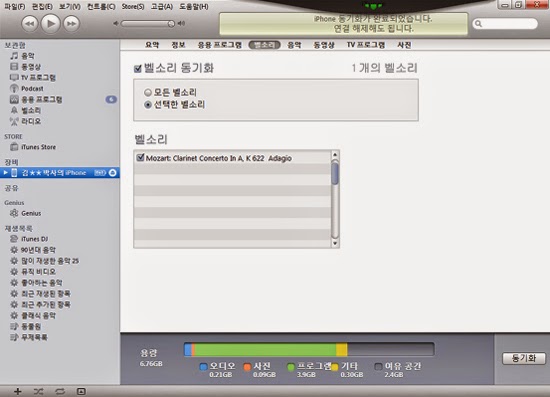Open the Store(S) menu
Screen dimensions: 550x397
[x=133, y=7]
